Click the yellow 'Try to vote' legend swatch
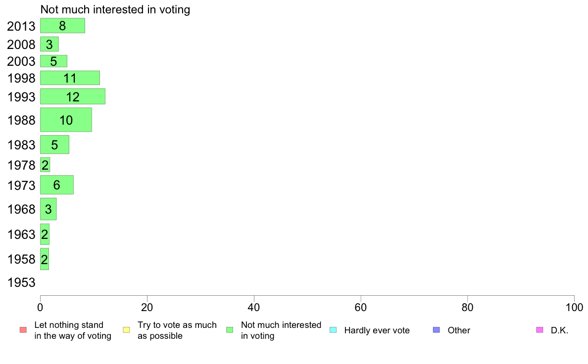588x364 pixels. 126,330
